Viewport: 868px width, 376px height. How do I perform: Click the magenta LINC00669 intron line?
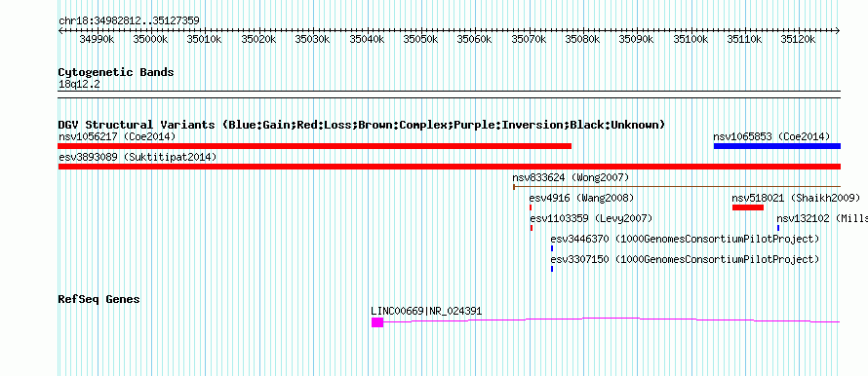point(612,320)
